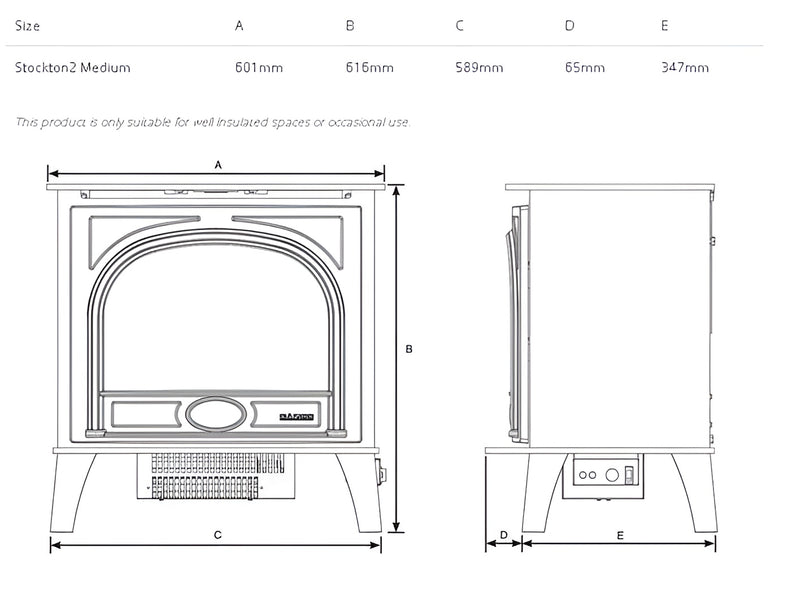
Task: Click dimension label E below side view
Action: 620,535
